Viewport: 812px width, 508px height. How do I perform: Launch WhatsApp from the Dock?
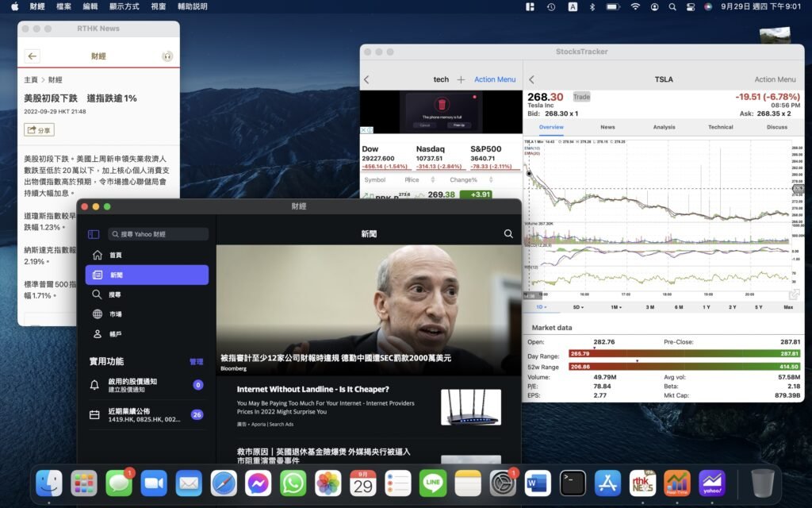[x=293, y=483]
